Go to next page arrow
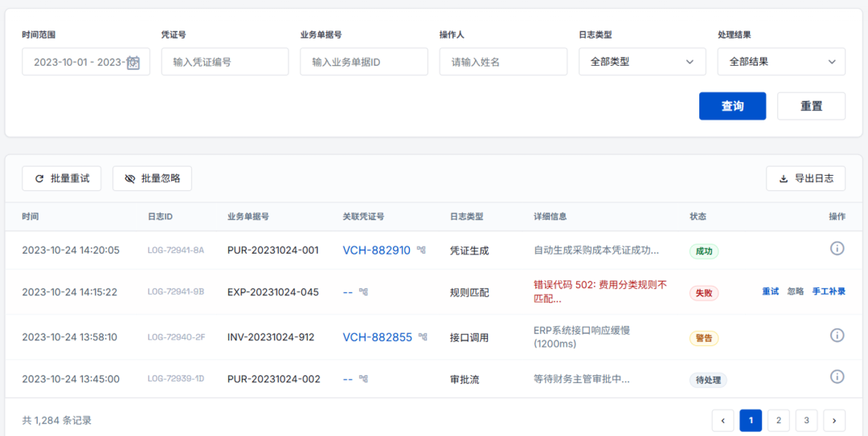The height and width of the screenshot is (436, 868). click(x=834, y=421)
